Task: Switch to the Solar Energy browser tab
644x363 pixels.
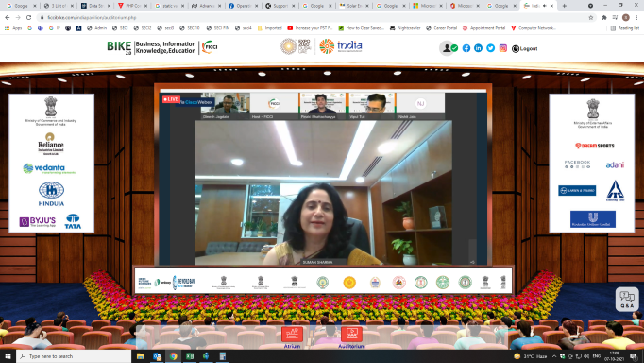Action: pyautogui.click(x=353, y=6)
